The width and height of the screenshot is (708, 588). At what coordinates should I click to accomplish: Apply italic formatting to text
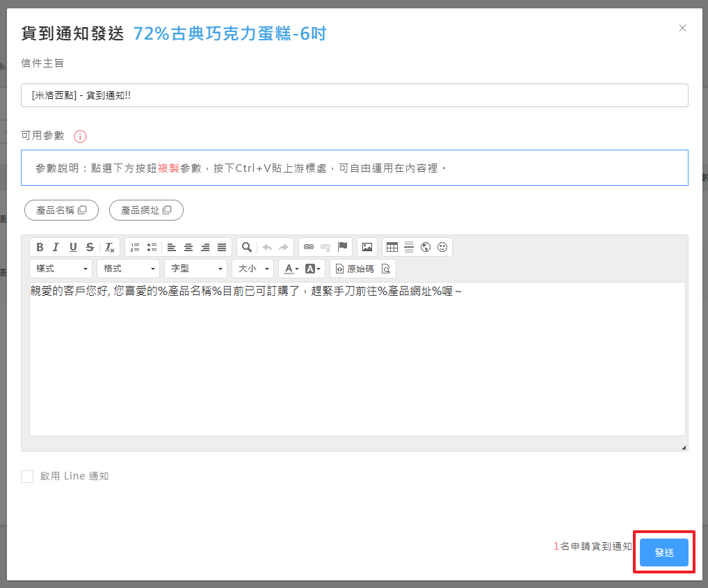point(56,247)
